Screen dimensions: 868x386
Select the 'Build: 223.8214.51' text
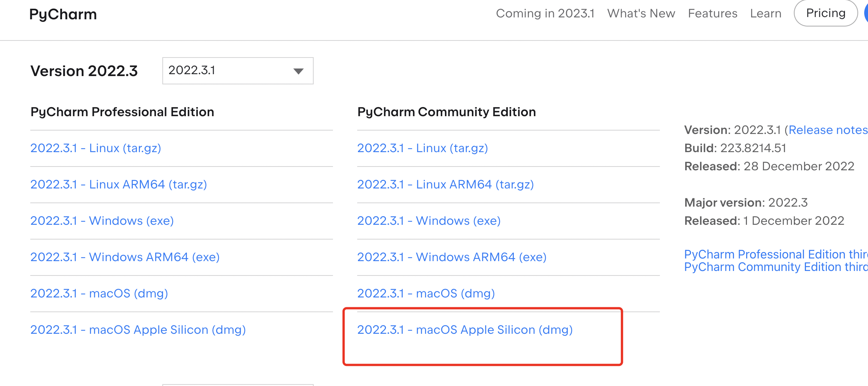pos(735,148)
